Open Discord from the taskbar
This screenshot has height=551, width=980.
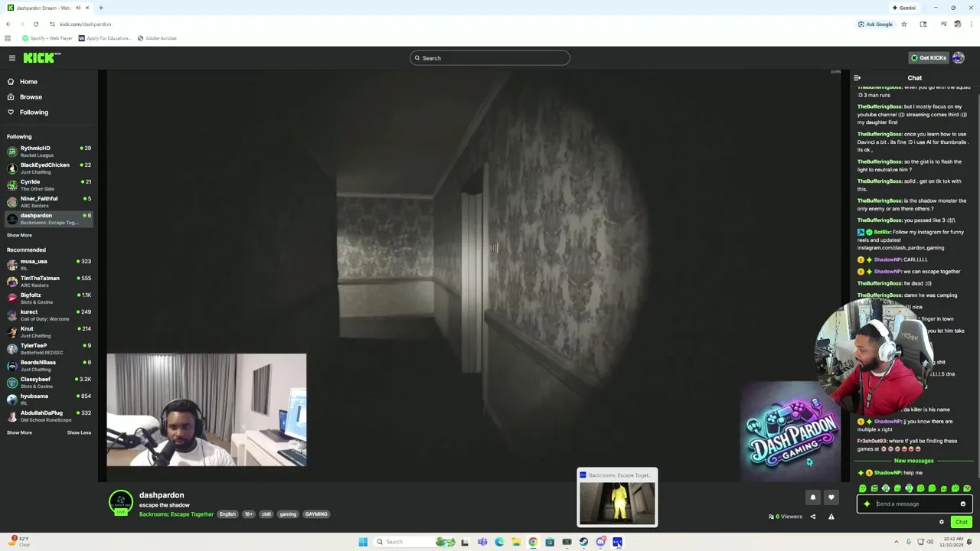600,542
